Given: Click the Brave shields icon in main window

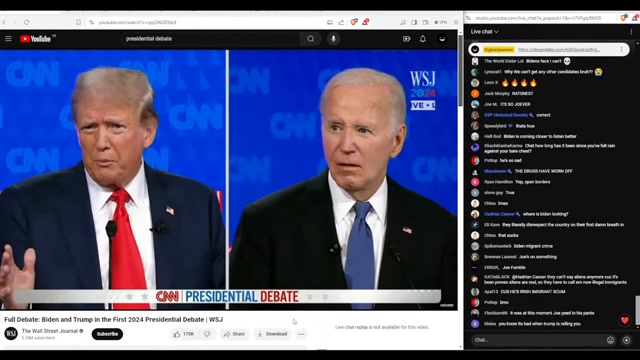Looking at the screenshot, I should (353, 22).
